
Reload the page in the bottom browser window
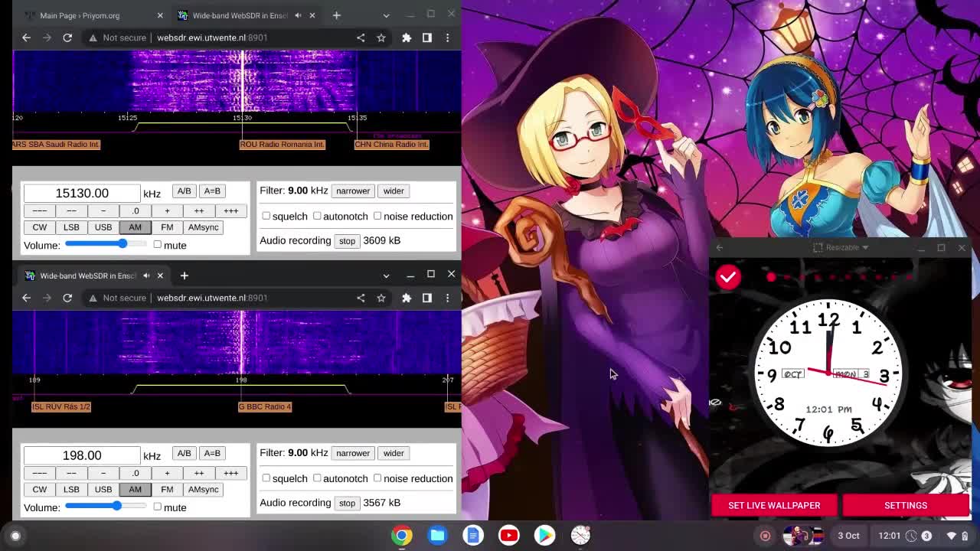(x=67, y=298)
